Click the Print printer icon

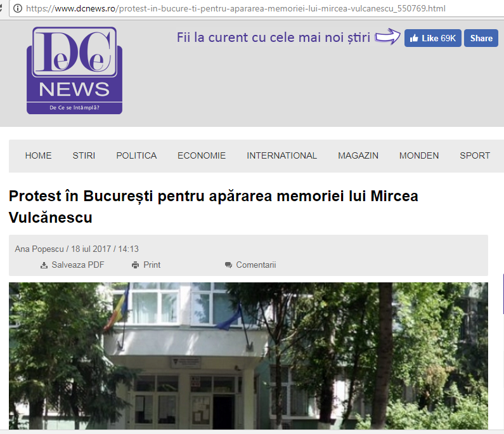[135, 265]
